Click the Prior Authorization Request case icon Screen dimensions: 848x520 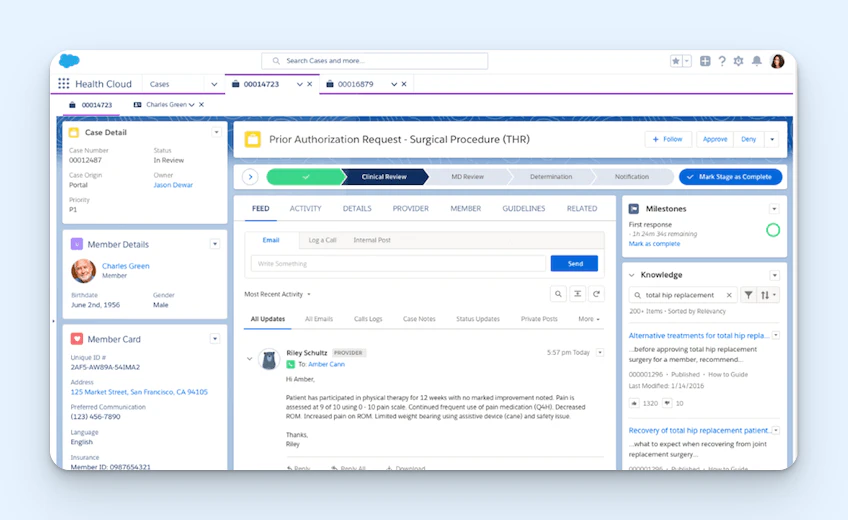(x=253, y=139)
